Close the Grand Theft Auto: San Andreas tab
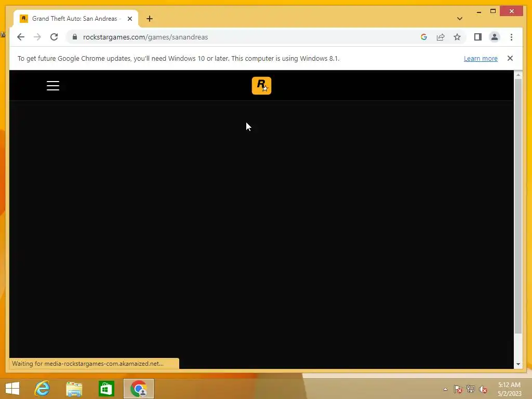Screen dimensions: 532x399 pos(129,19)
